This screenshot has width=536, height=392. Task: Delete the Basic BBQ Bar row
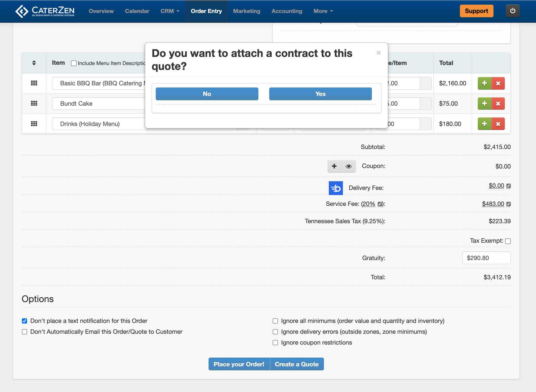498,83
